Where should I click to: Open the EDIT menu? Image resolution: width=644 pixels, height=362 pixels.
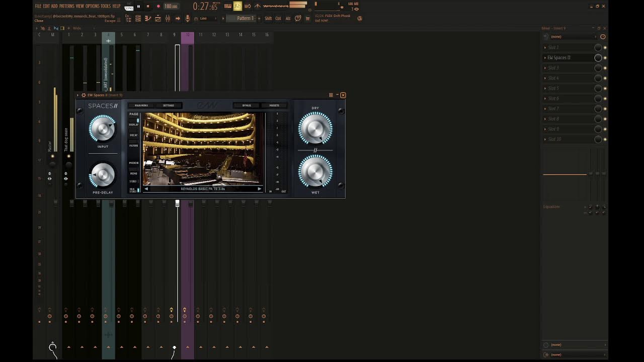pos(46,6)
